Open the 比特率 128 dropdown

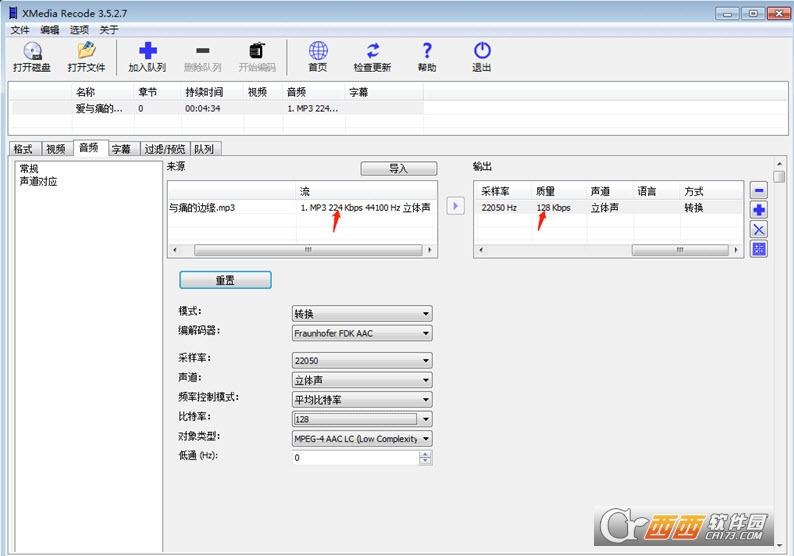point(362,419)
